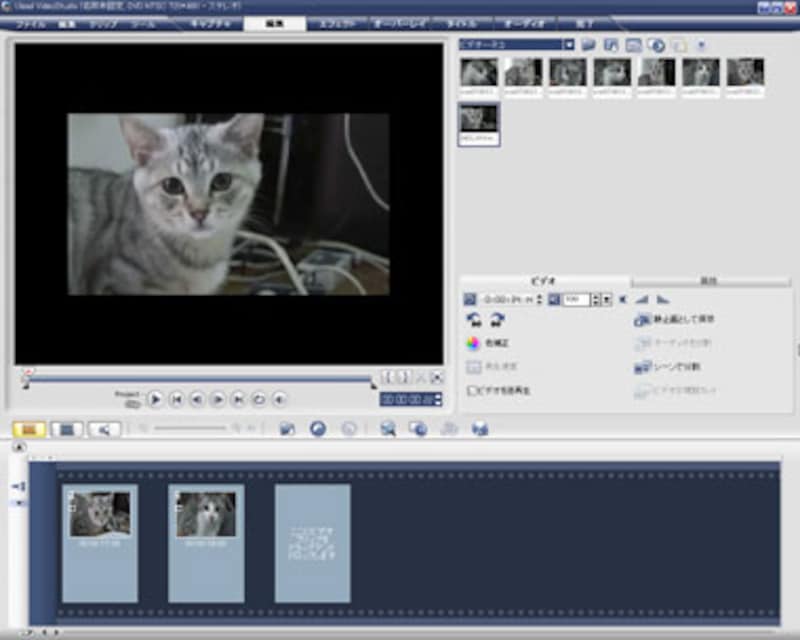Open the clip volume dropdown arrow
This screenshot has height=640, width=800.
pyautogui.click(x=608, y=299)
